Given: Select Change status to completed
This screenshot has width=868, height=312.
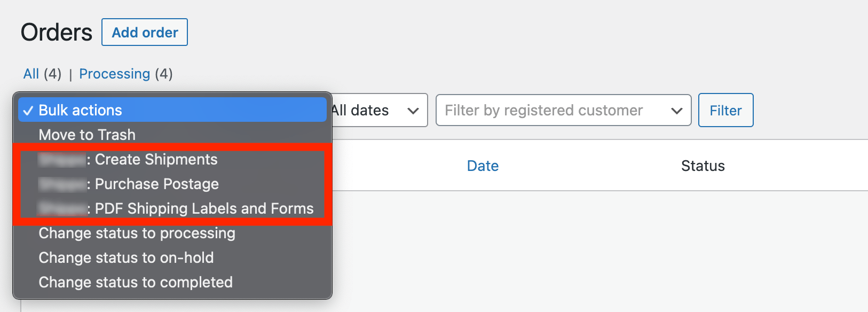Looking at the screenshot, I should [136, 282].
